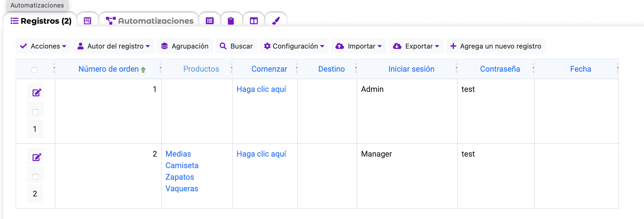
Task: Sort by the Destino column header
Action: point(332,69)
